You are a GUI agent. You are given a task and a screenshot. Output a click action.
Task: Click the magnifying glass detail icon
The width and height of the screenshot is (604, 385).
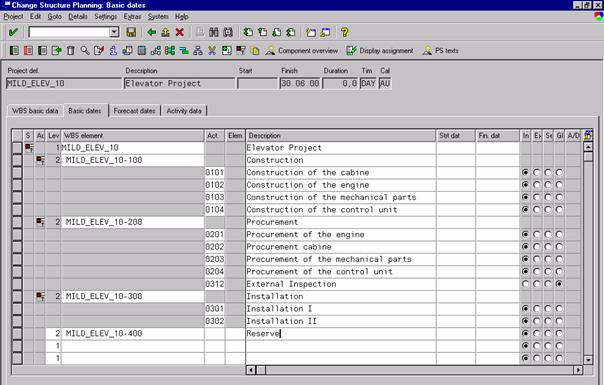coord(85,50)
